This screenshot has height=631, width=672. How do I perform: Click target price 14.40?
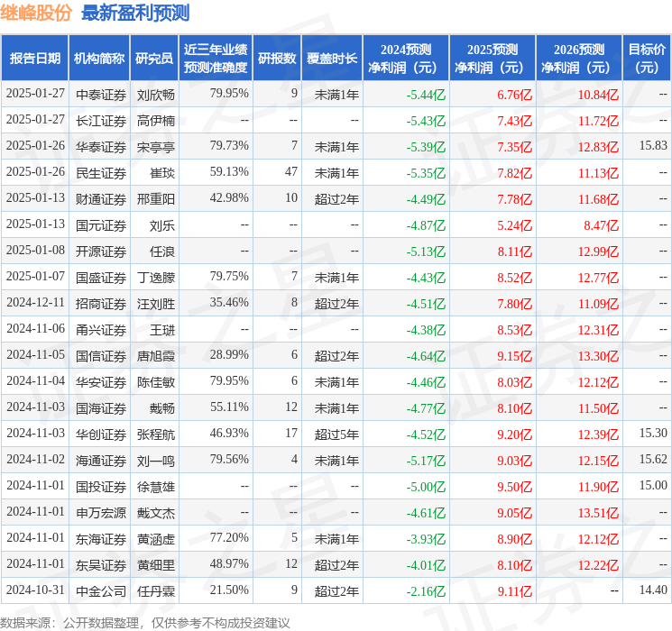coord(653,590)
